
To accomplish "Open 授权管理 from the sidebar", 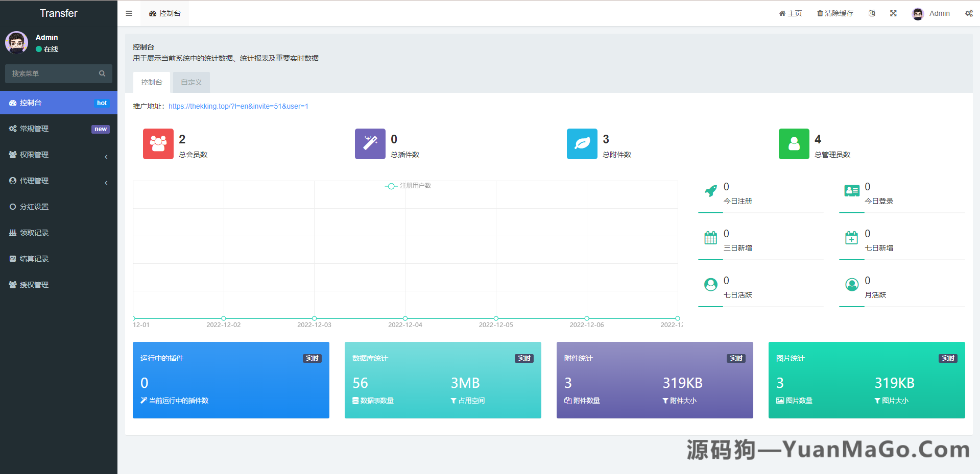I will (34, 285).
